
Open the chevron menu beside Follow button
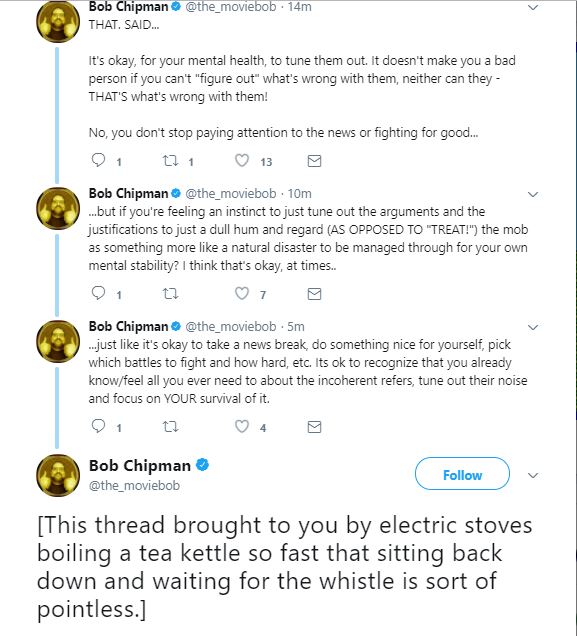(x=533, y=475)
